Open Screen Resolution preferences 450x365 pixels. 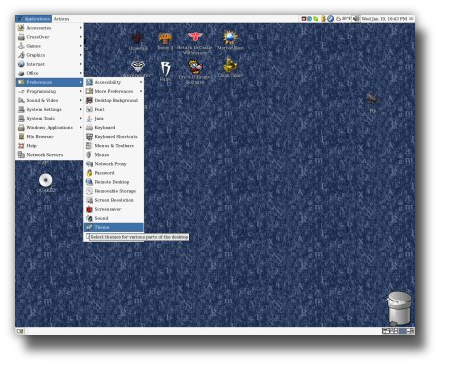click(114, 200)
